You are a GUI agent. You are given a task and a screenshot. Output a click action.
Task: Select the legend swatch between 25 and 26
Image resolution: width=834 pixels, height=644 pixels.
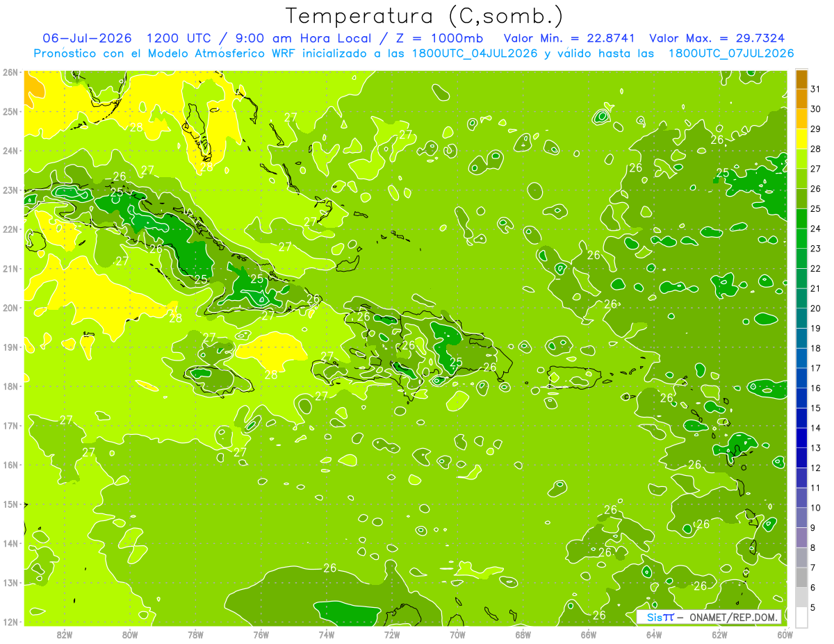(801, 199)
